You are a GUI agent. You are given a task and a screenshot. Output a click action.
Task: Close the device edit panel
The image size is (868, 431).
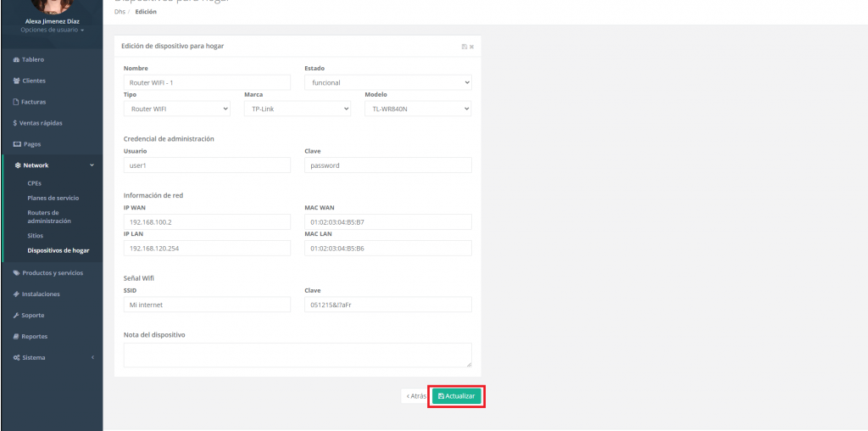point(471,47)
